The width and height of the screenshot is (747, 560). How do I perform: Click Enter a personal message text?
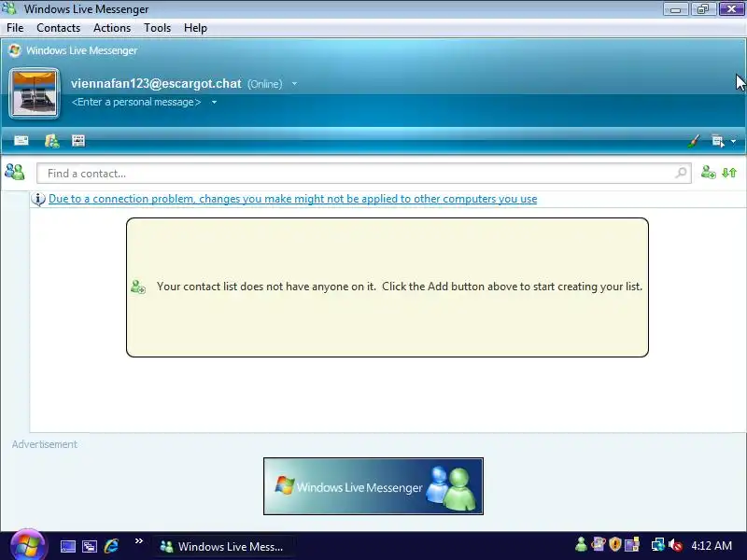pyautogui.click(x=136, y=102)
